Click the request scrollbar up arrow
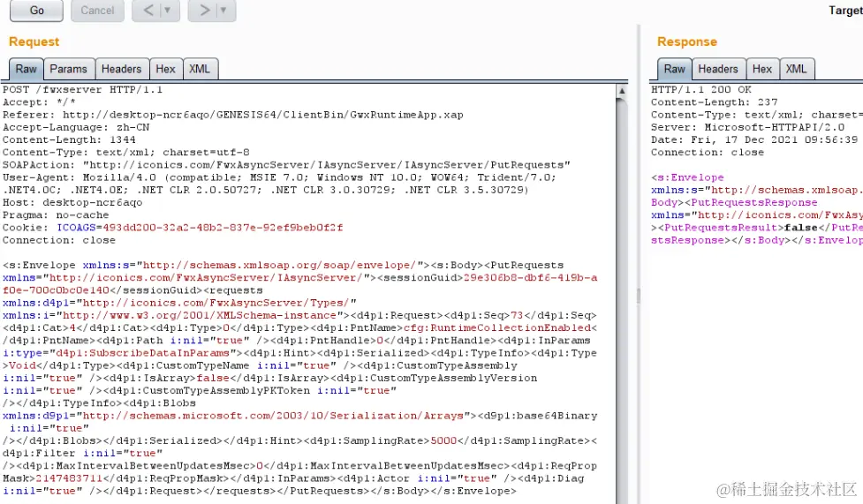This screenshot has width=863, height=504. click(x=621, y=91)
